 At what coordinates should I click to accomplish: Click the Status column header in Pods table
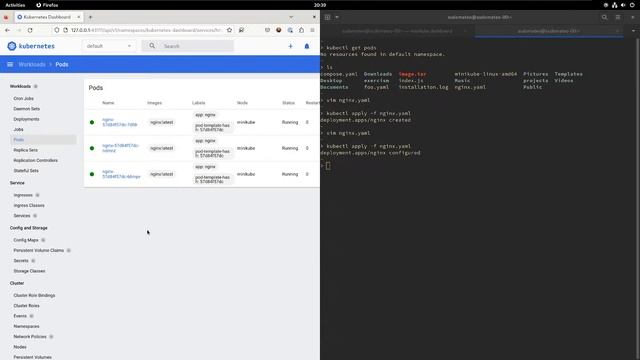tap(288, 103)
